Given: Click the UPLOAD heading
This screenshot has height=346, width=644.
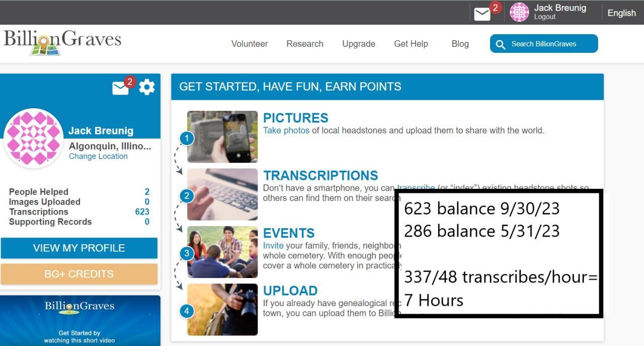Looking at the screenshot, I should (290, 291).
